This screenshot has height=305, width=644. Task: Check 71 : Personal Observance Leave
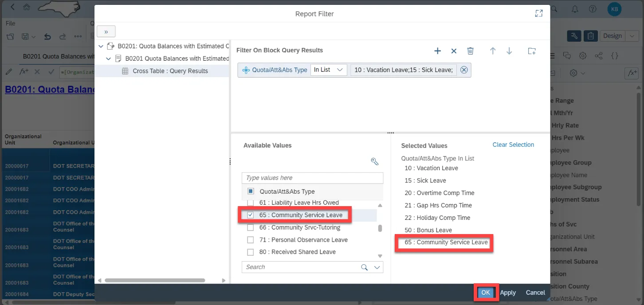[251, 240]
